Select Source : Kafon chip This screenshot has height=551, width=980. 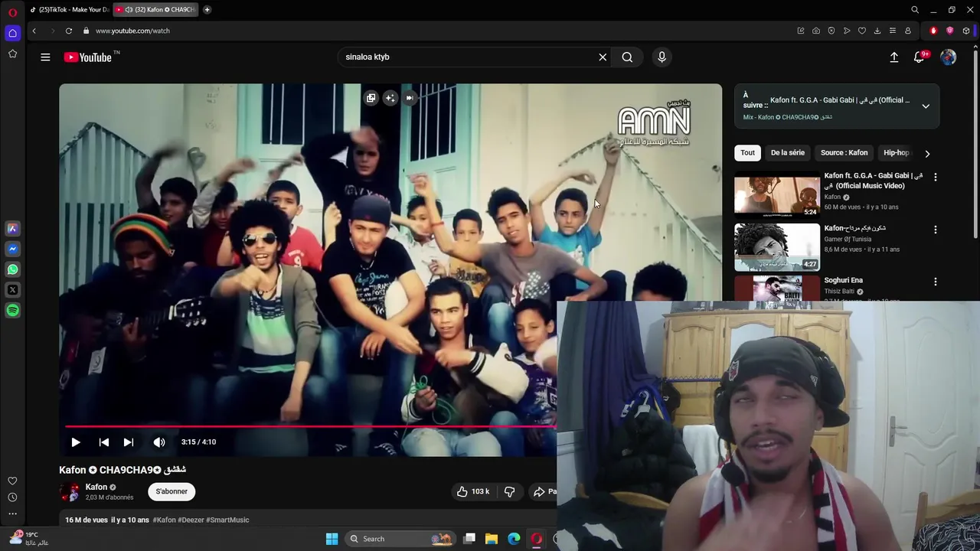coord(844,152)
